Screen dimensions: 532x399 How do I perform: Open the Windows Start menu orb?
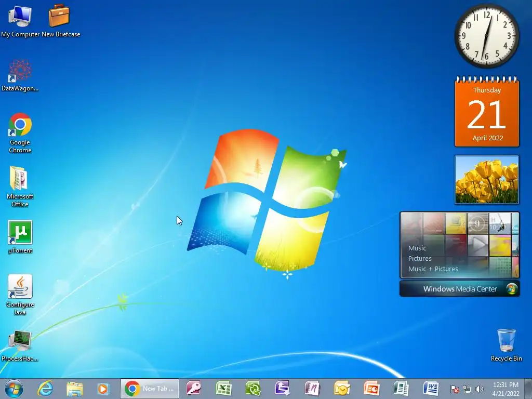14,389
